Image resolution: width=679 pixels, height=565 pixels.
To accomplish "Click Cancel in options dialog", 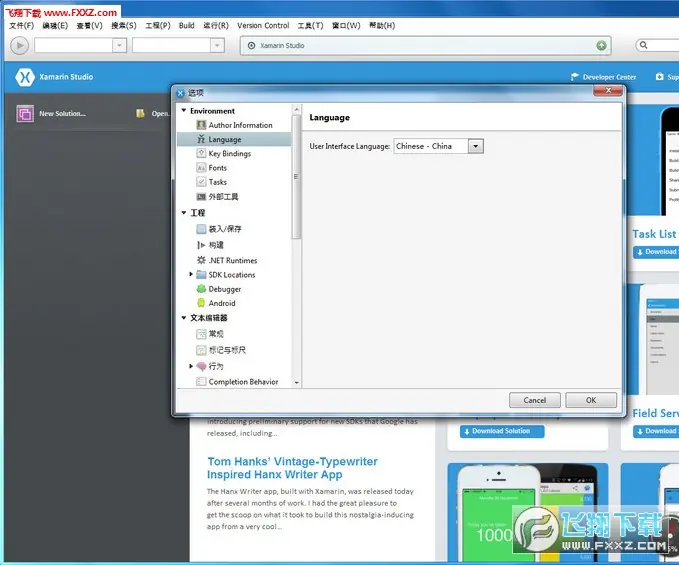I will (534, 400).
